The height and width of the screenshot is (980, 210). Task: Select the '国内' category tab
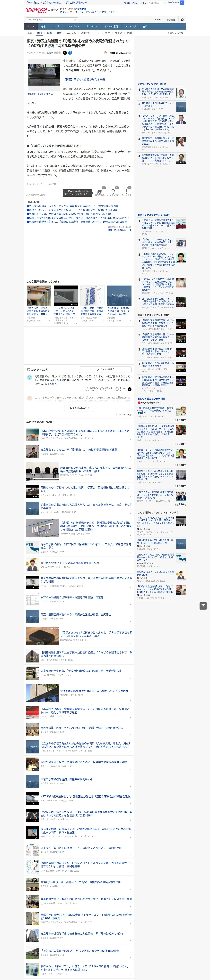[39, 33]
